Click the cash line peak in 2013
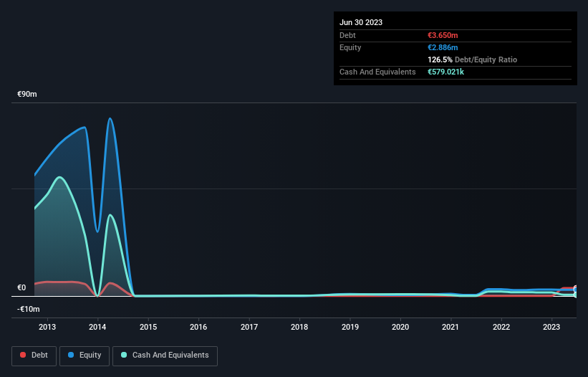This screenshot has height=377, width=588. (x=59, y=177)
